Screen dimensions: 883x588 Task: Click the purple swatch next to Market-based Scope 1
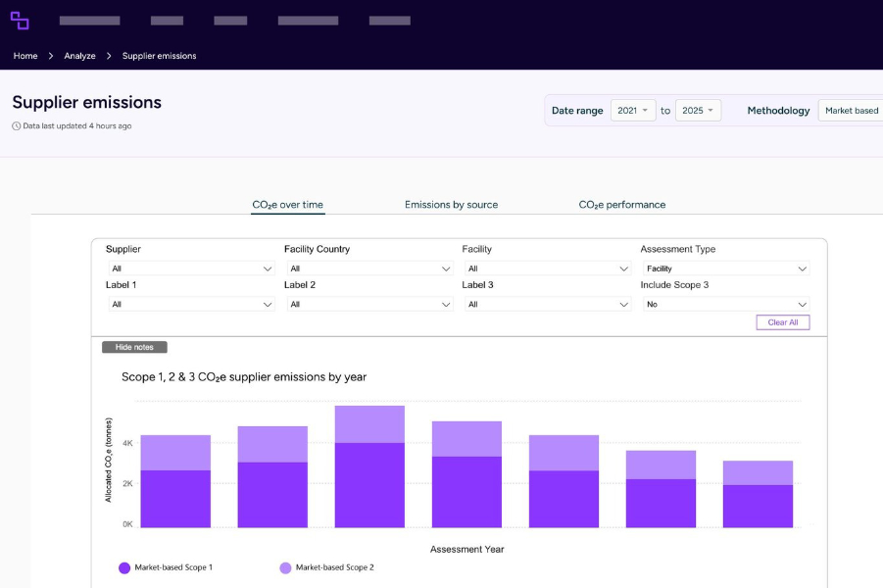[124, 567]
